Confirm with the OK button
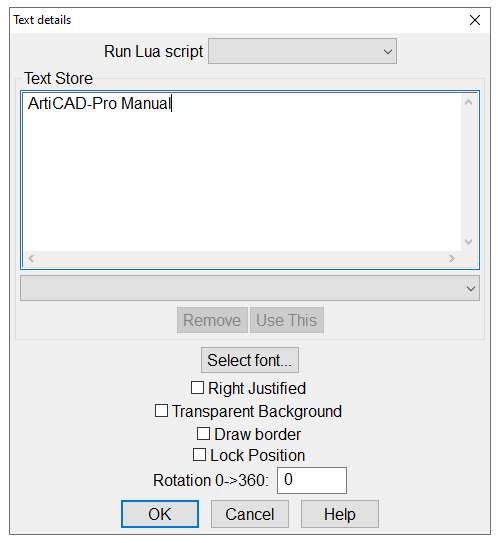 pyautogui.click(x=160, y=514)
